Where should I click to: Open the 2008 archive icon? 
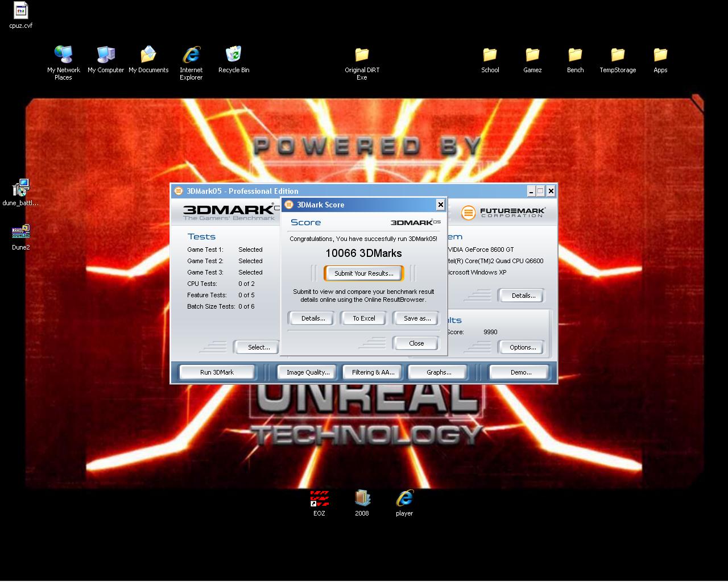(362, 498)
